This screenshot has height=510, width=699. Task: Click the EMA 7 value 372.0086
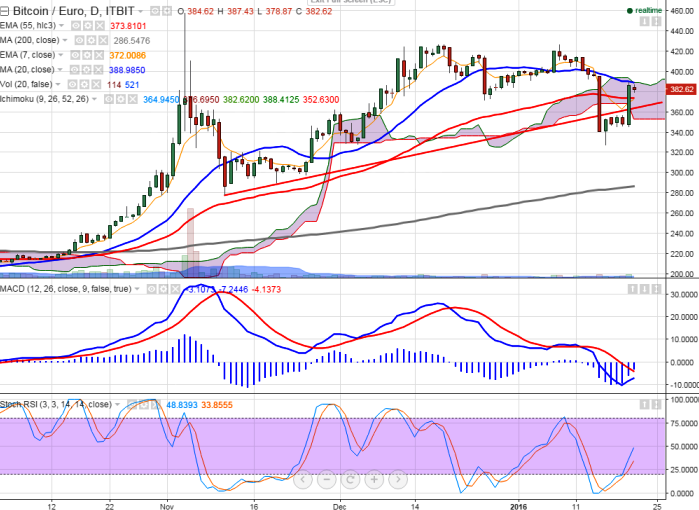pos(127,55)
